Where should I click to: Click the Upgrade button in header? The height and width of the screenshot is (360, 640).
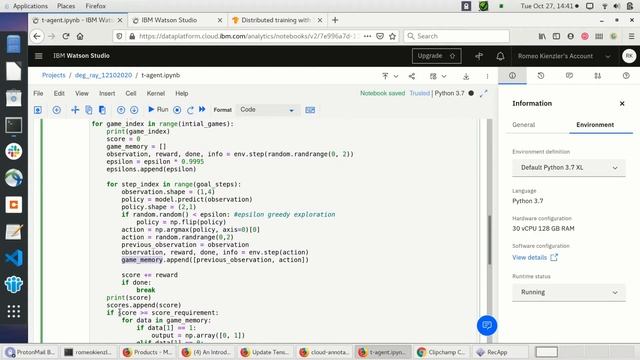(x=436, y=56)
